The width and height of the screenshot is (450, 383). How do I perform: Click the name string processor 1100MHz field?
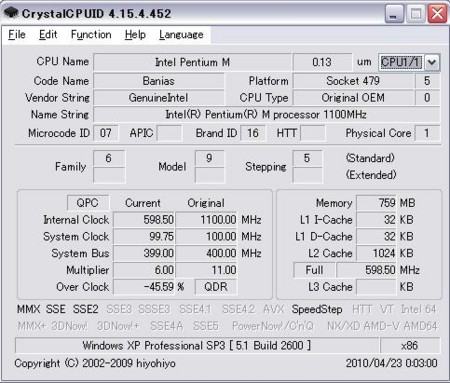(x=266, y=115)
